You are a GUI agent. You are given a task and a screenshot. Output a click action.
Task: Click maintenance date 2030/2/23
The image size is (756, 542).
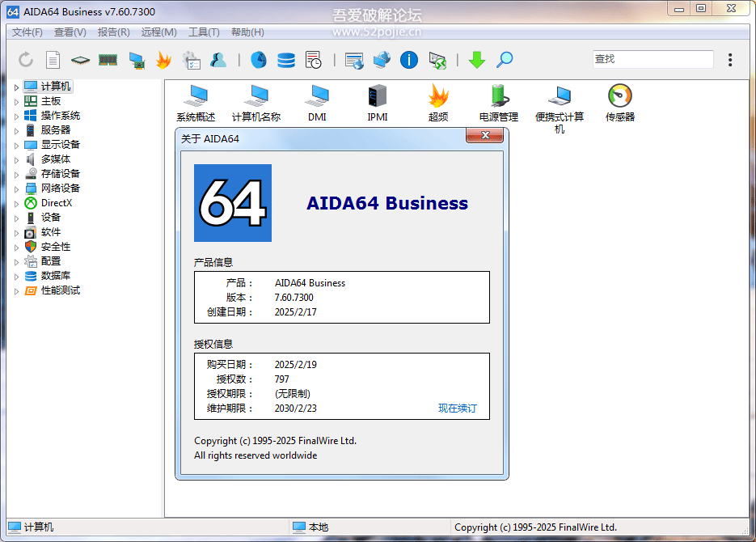(296, 408)
